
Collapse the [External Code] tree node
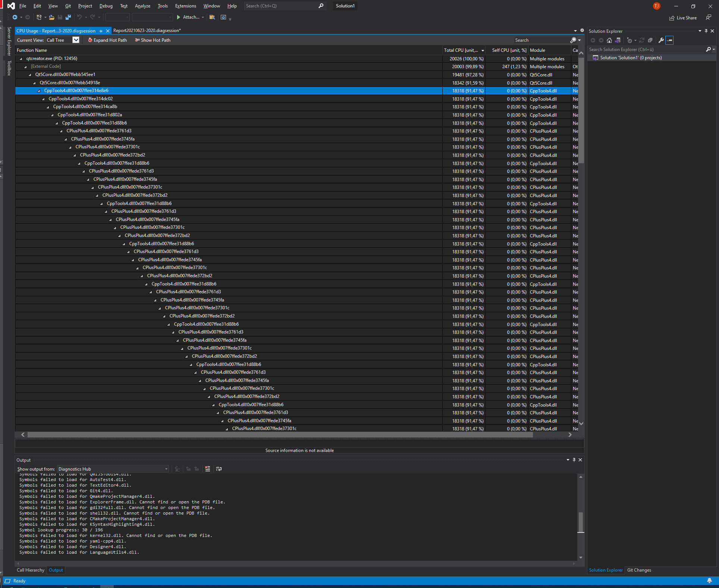[x=25, y=67]
